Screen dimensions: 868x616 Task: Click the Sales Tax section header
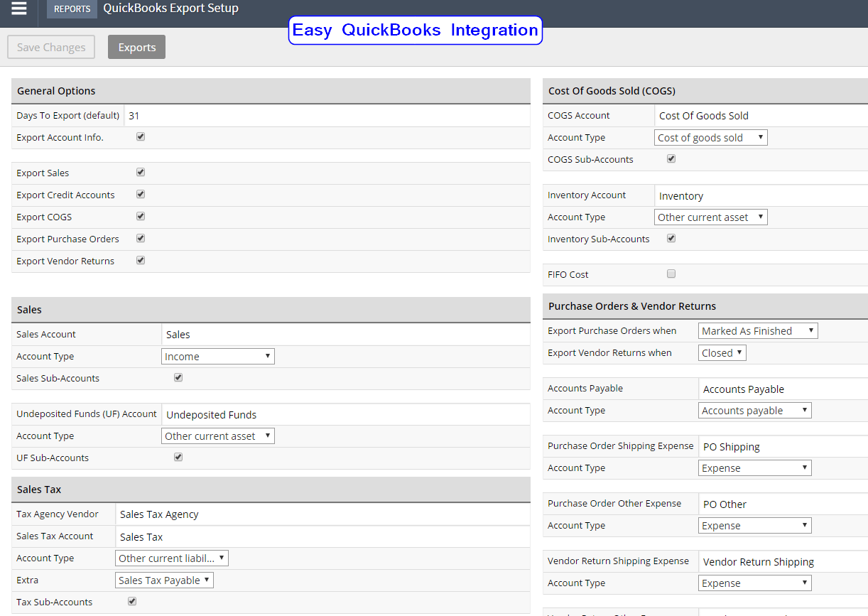[x=271, y=490]
